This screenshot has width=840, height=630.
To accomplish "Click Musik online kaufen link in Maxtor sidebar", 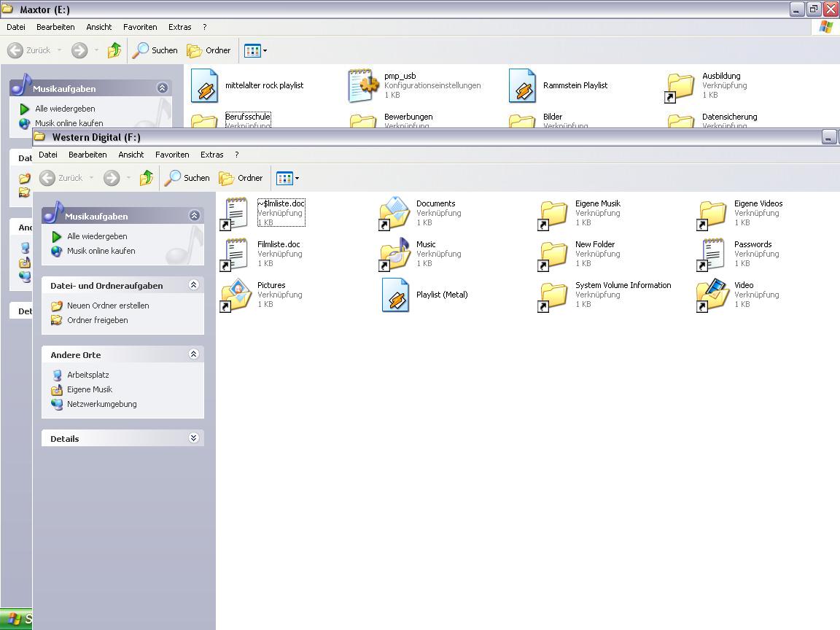I will [x=69, y=123].
